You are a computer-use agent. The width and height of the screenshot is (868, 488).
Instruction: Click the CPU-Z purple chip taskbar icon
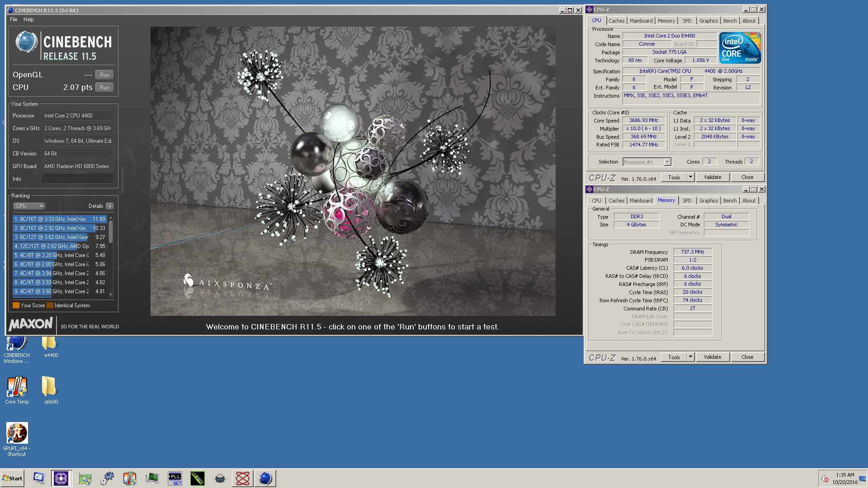tap(61, 479)
